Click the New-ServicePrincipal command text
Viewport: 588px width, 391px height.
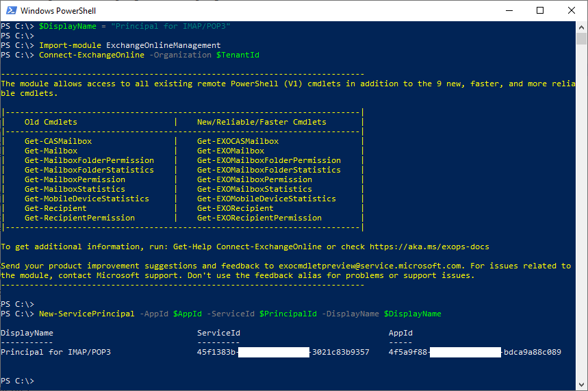pyautogui.click(x=87, y=314)
